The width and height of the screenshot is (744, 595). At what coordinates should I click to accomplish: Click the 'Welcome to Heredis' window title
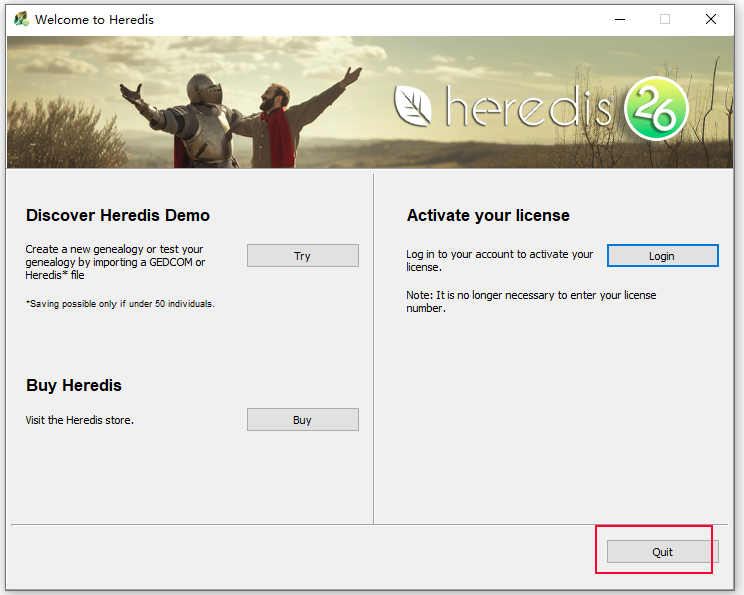tap(94, 19)
